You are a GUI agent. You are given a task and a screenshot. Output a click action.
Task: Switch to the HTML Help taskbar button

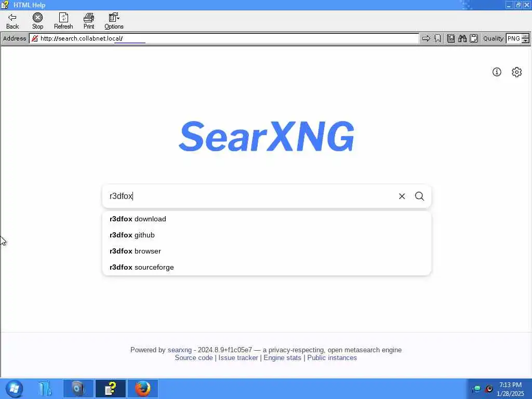(x=111, y=389)
